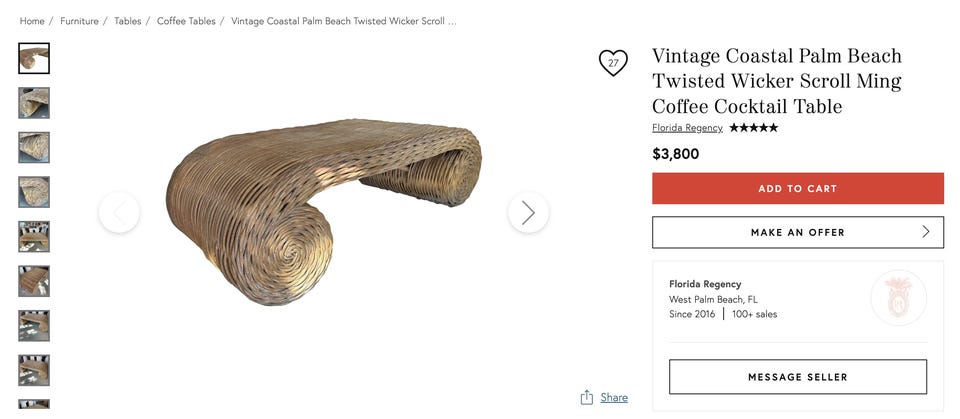Click the five-star seller rating

coord(753,128)
